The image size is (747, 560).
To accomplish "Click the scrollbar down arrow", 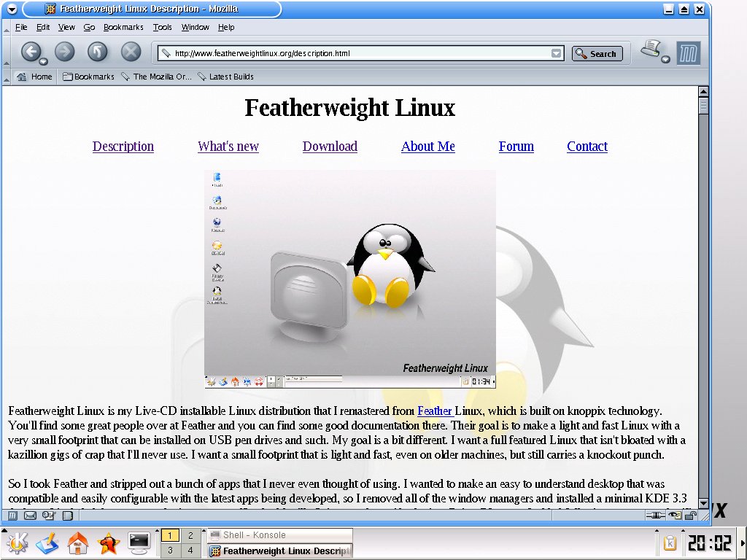I will (x=703, y=503).
